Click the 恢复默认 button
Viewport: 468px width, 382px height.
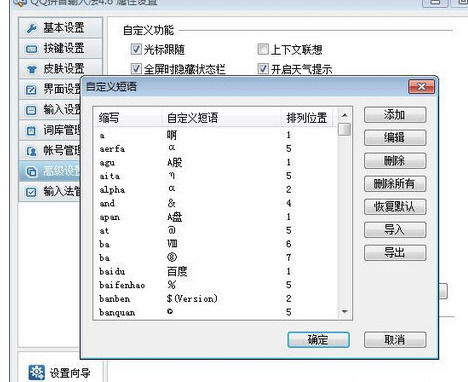[395, 207]
